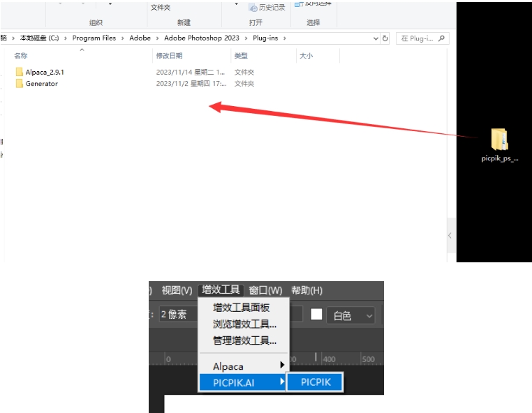Click the 历史记录 history icon in ribbon
This screenshot has height=413, width=532.
coord(253,8)
